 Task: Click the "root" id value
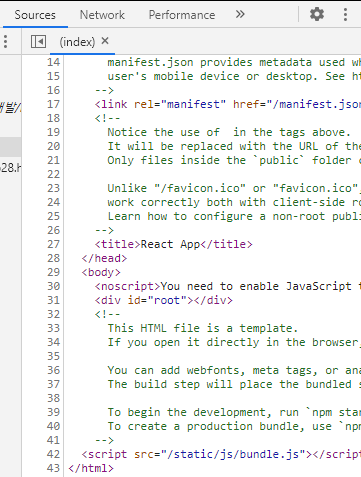pyautogui.click(x=167, y=300)
